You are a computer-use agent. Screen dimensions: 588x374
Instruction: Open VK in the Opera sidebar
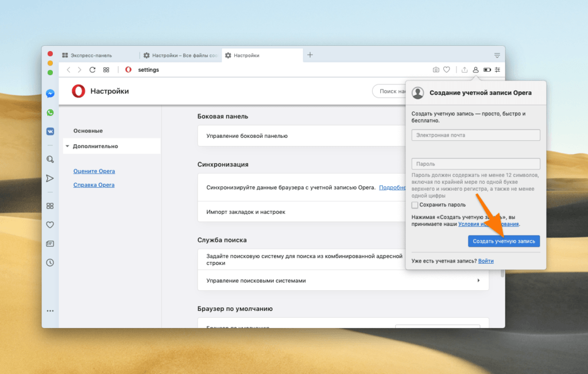[51, 132]
